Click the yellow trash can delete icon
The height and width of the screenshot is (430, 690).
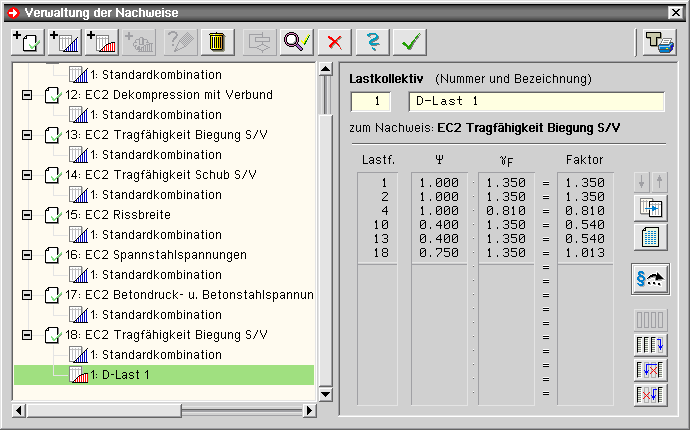217,42
